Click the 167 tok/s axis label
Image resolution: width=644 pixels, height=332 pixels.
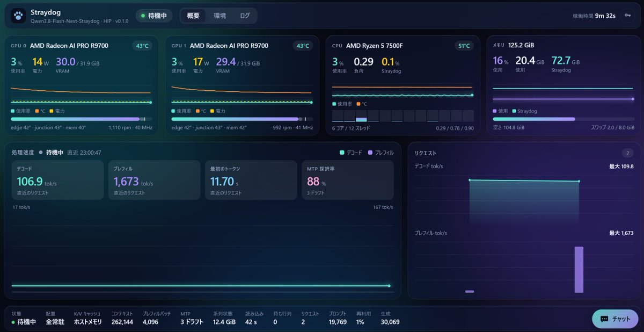(383, 207)
